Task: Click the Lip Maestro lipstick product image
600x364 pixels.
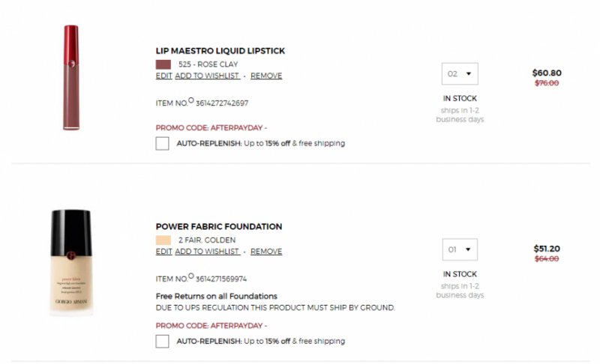Action: coord(70,78)
